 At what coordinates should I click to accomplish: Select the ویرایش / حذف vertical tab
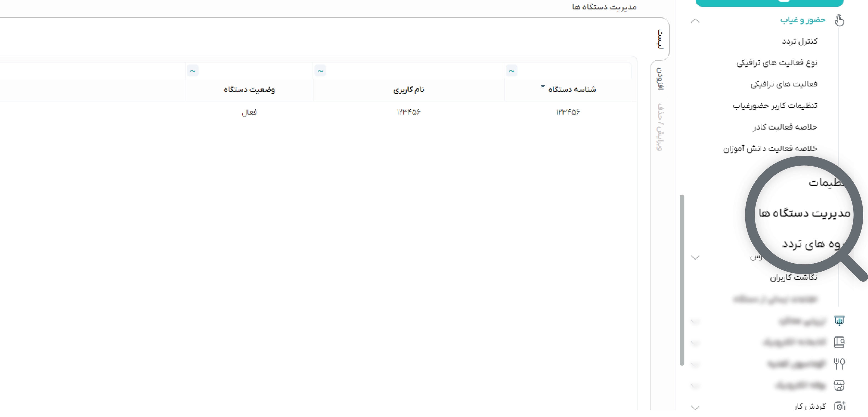660,127
